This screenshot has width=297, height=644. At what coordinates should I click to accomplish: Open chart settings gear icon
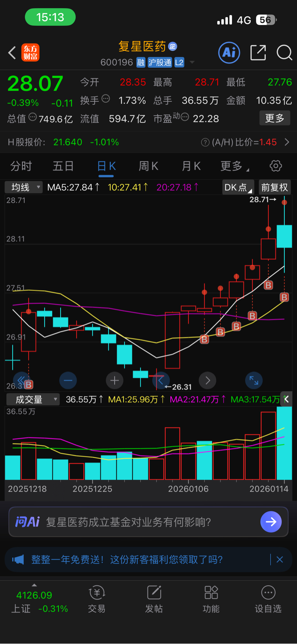(x=276, y=166)
